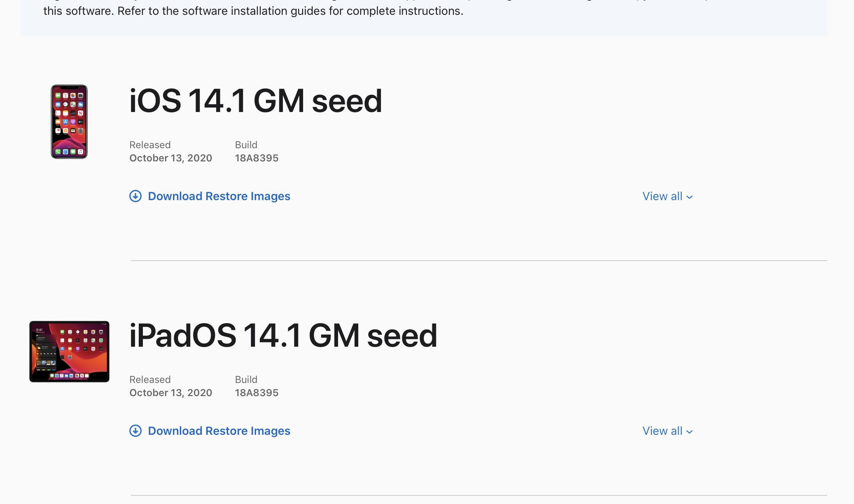Select the iOS 14.1 GM seed heading
This screenshot has width=854, height=504.
point(256,101)
